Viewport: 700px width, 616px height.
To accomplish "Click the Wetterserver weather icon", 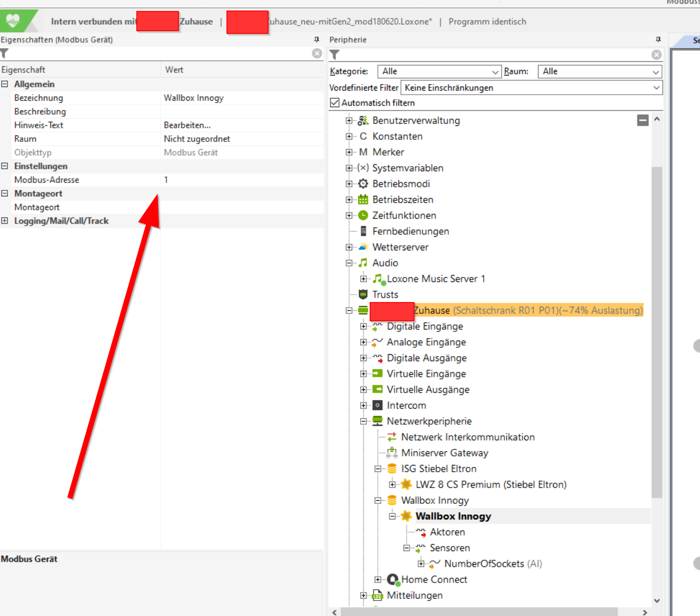I will 363,247.
